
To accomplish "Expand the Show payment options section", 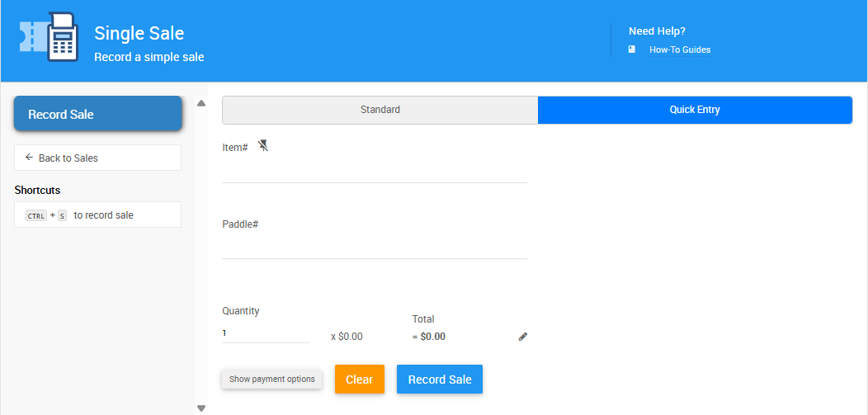I will pos(271,380).
